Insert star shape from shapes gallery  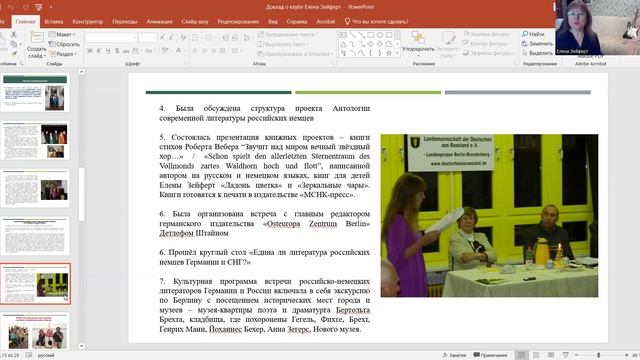click(x=389, y=53)
